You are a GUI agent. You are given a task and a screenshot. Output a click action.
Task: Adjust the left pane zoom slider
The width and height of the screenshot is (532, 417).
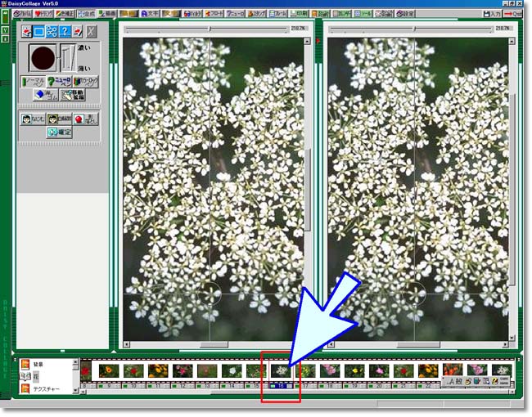click(206, 29)
